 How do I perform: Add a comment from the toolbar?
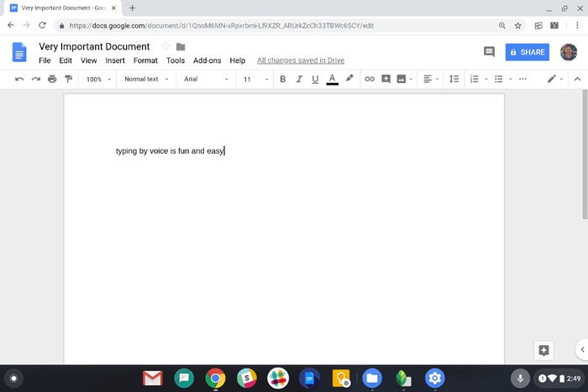tap(386, 79)
